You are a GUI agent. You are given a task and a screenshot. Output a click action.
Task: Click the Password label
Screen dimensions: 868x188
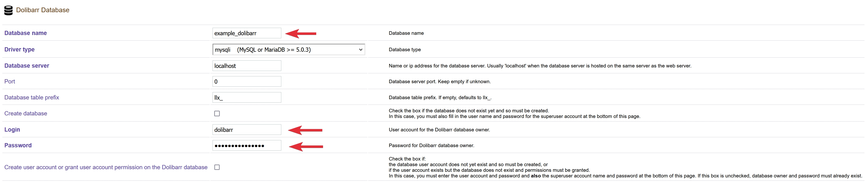pyautogui.click(x=18, y=145)
